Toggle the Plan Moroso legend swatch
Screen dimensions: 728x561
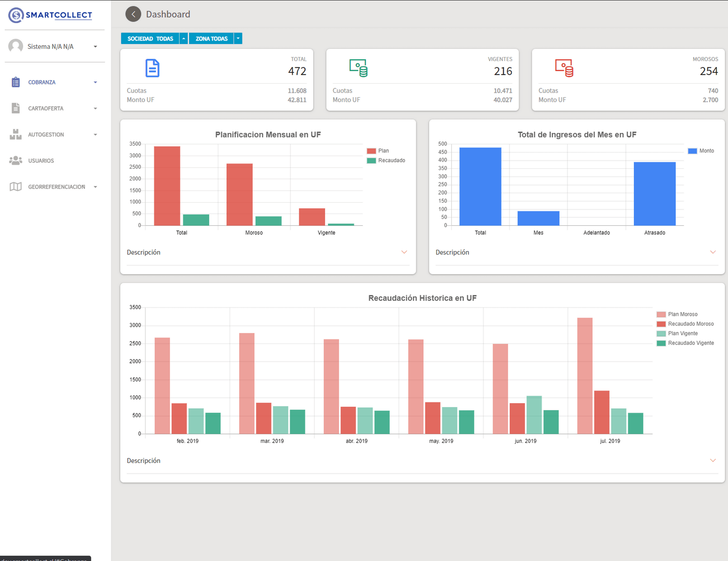coord(661,314)
